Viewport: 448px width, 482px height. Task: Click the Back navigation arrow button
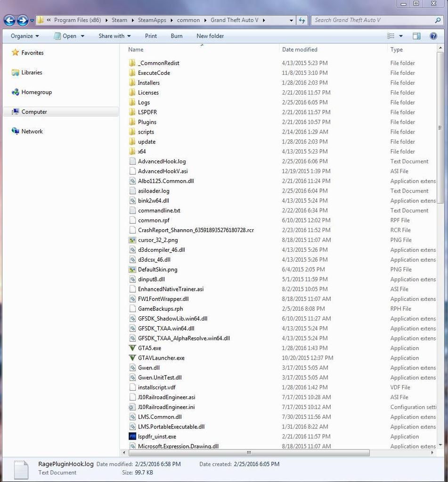click(x=9, y=20)
